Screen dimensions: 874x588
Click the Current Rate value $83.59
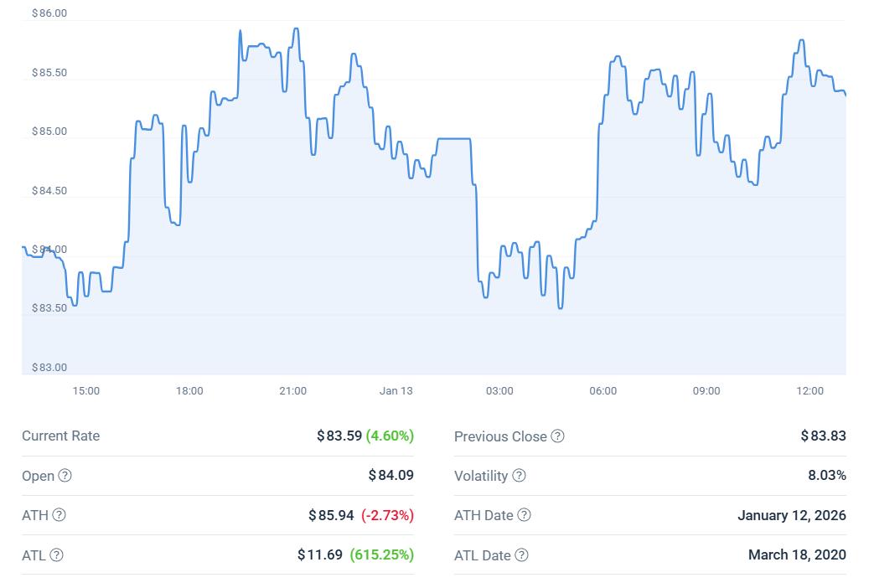[x=339, y=436]
